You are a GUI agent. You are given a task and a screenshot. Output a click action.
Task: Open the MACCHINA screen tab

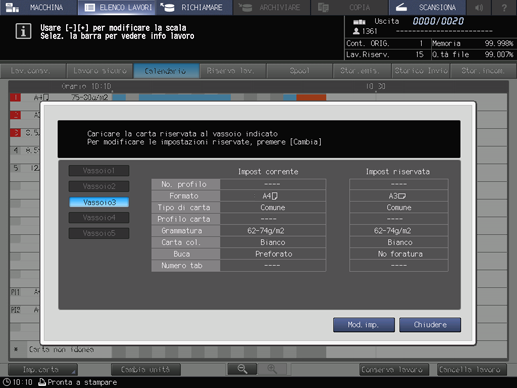38,7
